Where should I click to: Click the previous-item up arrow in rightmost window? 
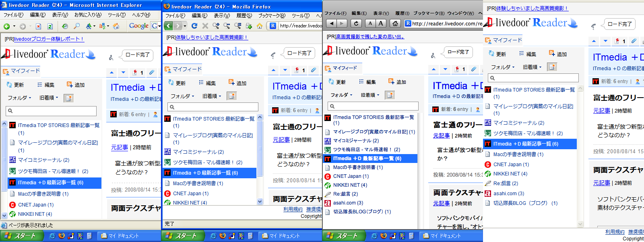[594, 41]
